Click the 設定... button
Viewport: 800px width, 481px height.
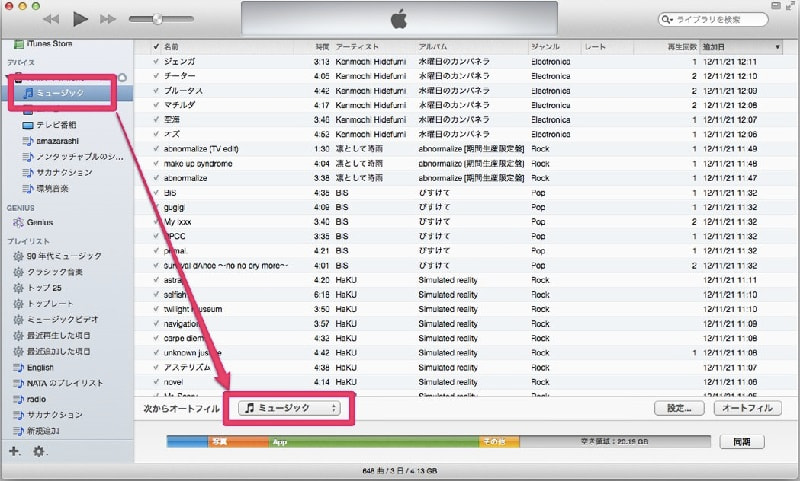679,408
